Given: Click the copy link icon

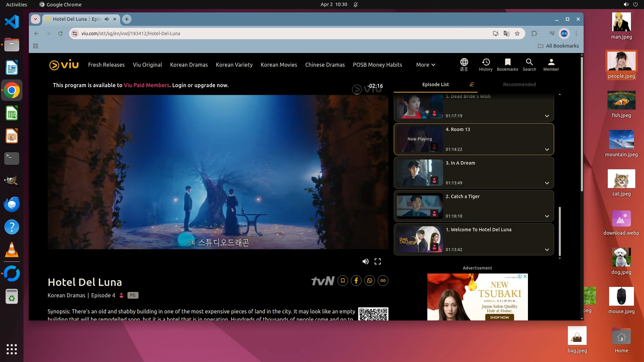Looking at the screenshot, I should coord(383,281).
